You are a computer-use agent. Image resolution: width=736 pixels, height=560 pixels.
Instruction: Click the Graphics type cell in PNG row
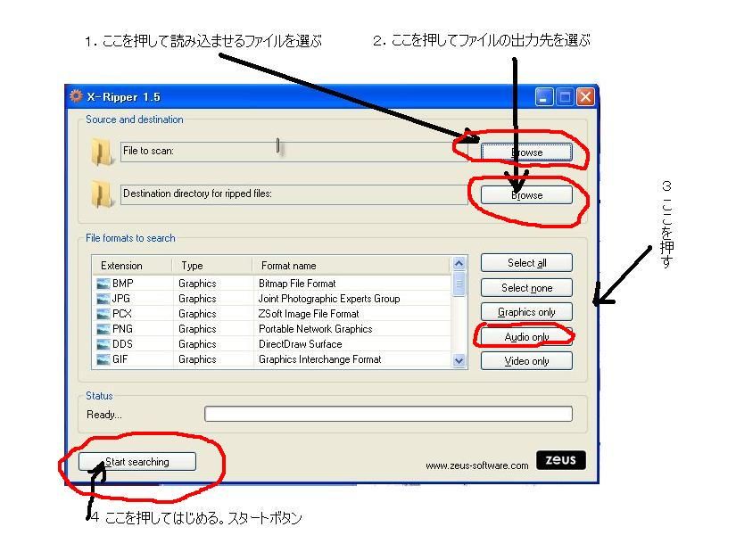[x=197, y=329]
